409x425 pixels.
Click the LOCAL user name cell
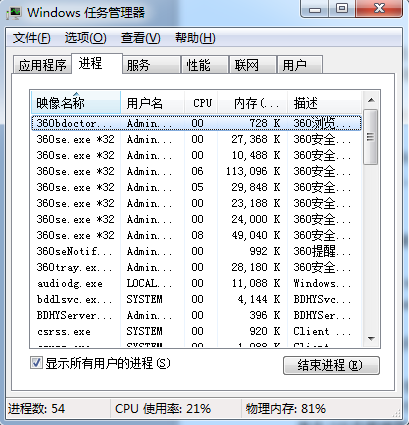click(x=149, y=283)
